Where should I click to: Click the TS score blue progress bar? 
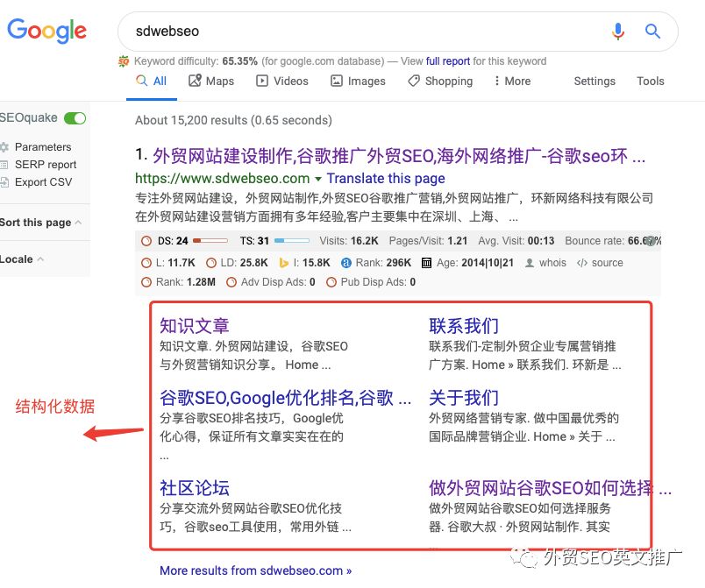pos(292,241)
